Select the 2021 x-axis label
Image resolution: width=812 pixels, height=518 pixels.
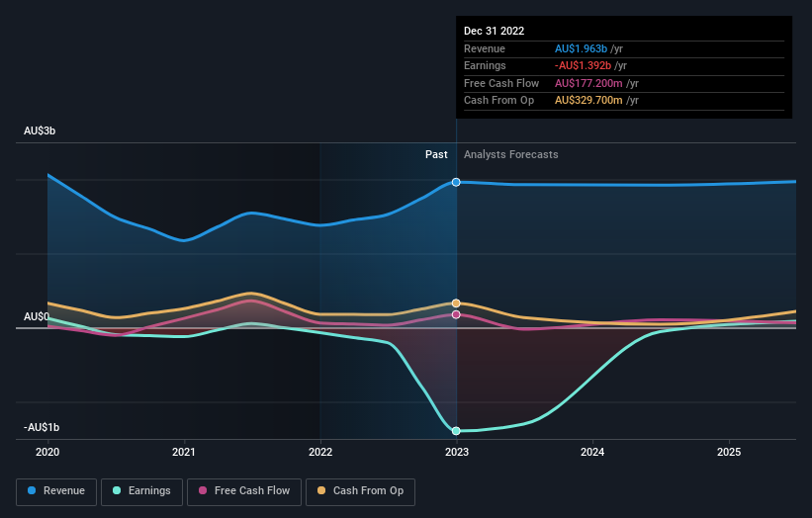[184, 452]
